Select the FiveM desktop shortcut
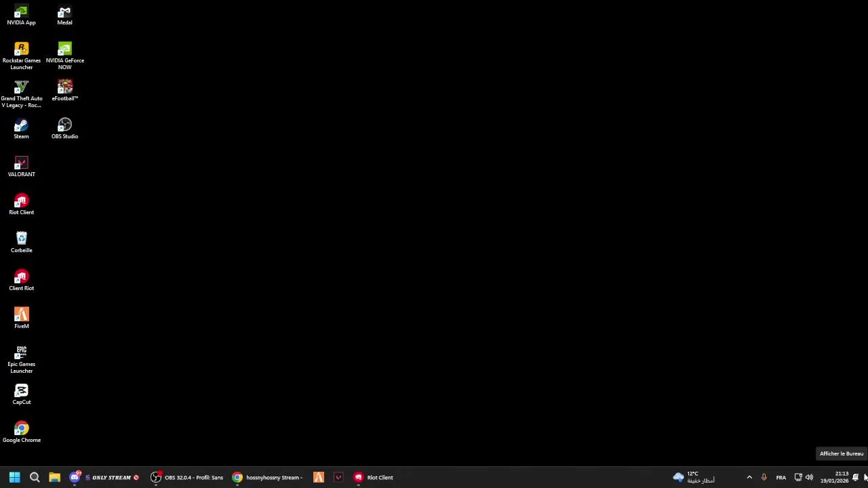The width and height of the screenshot is (868, 488). coord(21,319)
